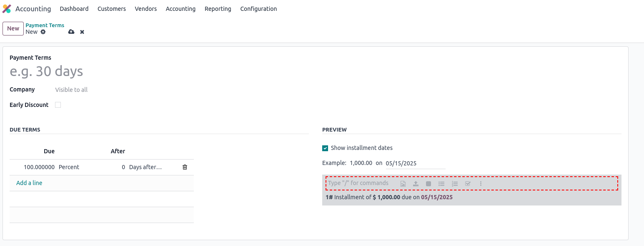Open the Accounting app home icon
The width and height of the screenshot is (644, 246).
7,9
